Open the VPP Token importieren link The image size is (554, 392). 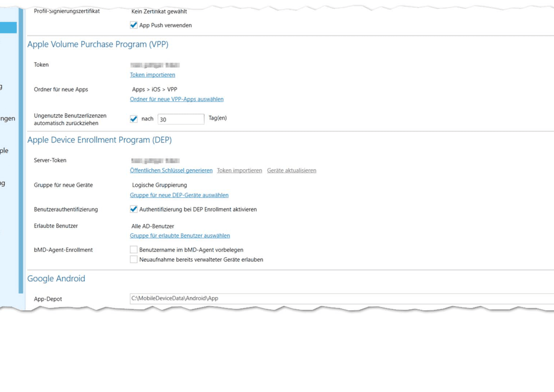click(152, 75)
